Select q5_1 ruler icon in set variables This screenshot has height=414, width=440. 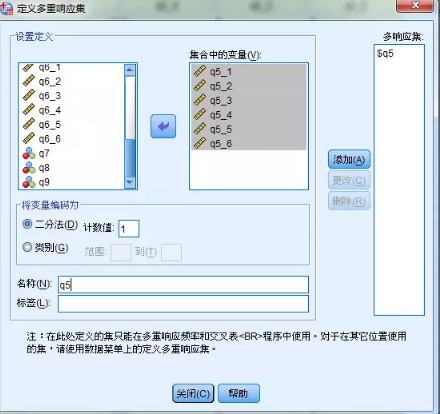point(200,71)
